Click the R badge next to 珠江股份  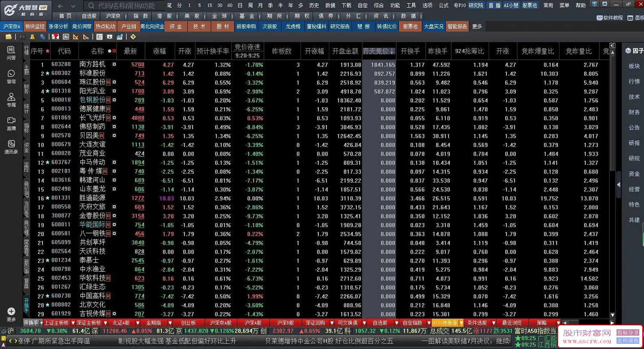108,82
